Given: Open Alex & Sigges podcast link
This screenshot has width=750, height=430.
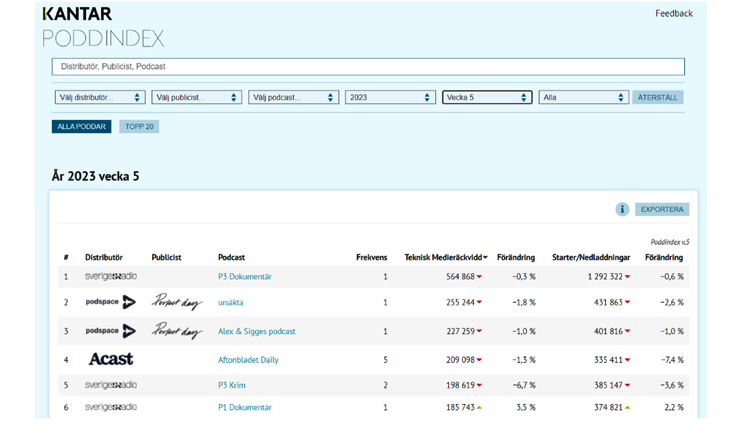Looking at the screenshot, I should (257, 331).
